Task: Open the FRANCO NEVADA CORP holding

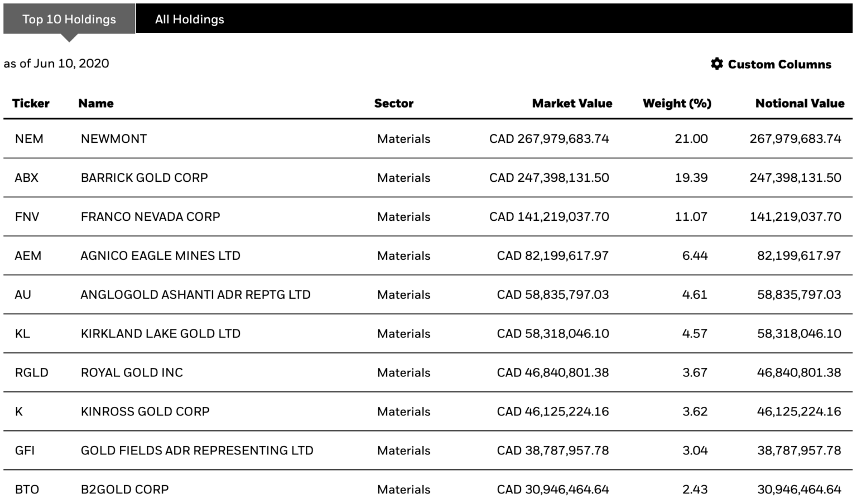Action: point(150,216)
